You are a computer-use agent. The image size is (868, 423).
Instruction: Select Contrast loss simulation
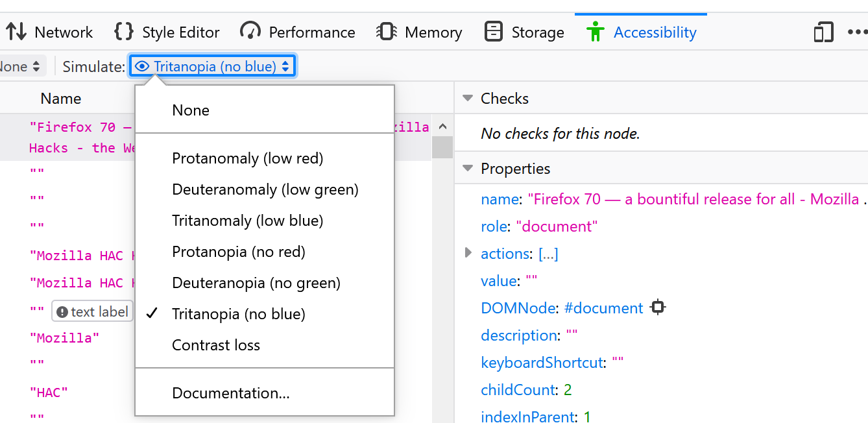pyautogui.click(x=265, y=345)
